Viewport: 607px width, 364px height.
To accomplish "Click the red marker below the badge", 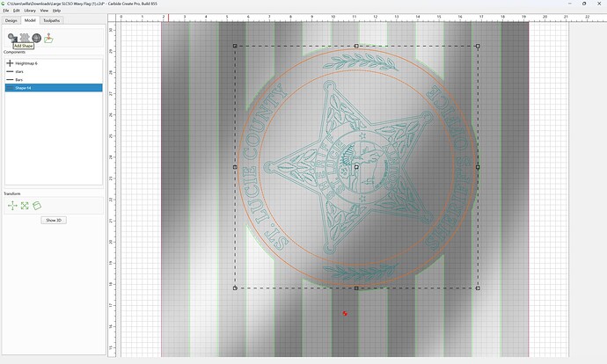I will pos(345,314).
